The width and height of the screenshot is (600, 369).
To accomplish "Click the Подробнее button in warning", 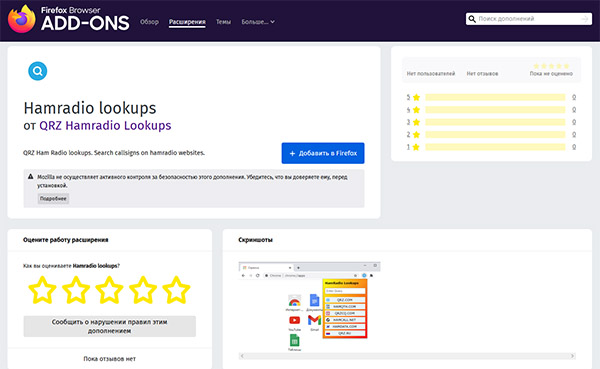I will pos(53,199).
